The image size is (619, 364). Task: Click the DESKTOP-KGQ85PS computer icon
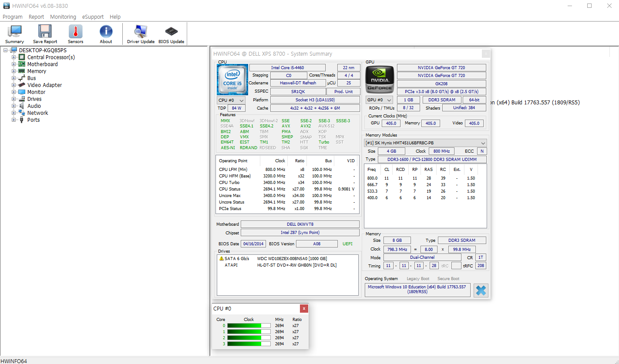(x=13, y=50)
